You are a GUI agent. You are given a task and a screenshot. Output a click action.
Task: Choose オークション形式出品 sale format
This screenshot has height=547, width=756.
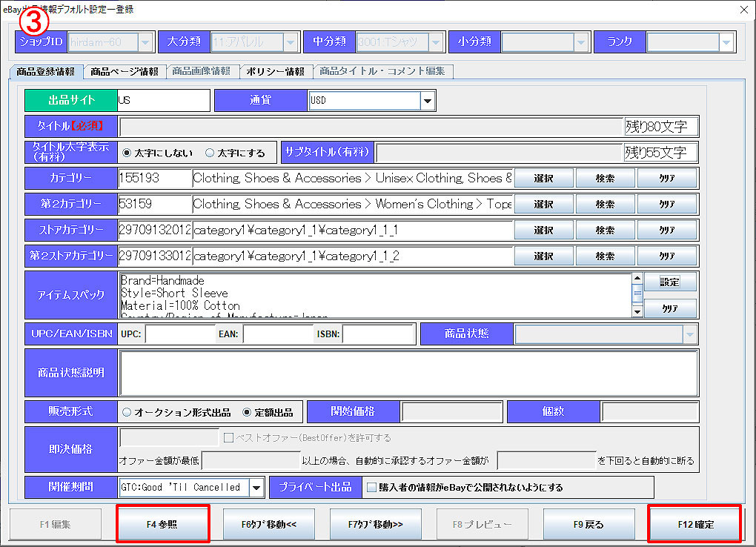[127, 412]
